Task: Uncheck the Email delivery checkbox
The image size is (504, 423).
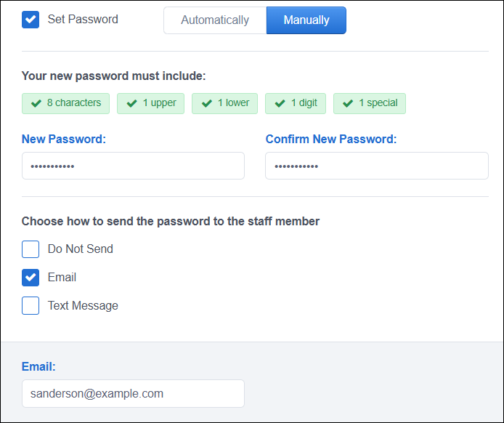Action: [x=31, y=278]
